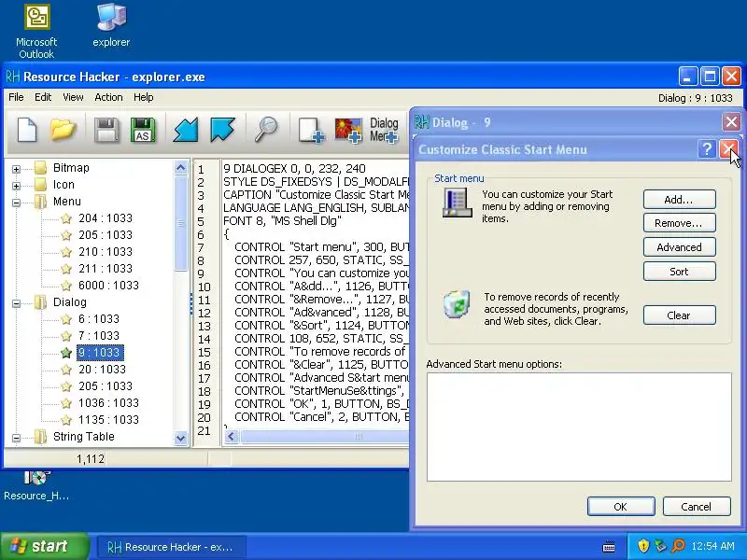Open the Help menu

[144, 97]
